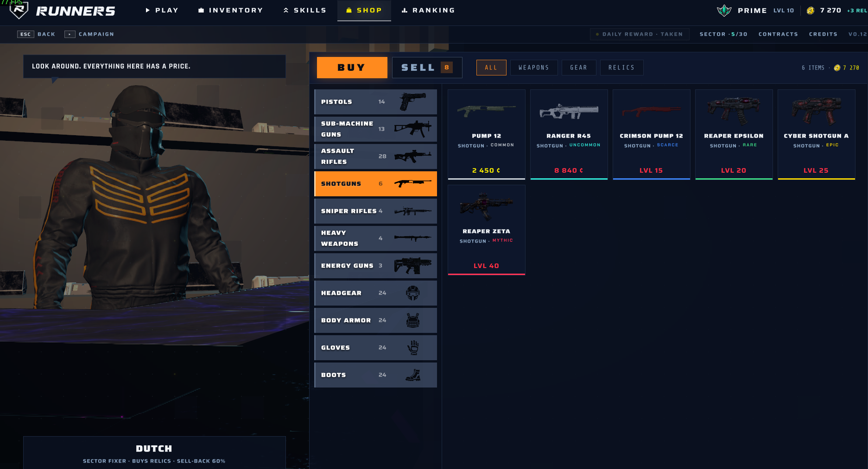Go to the Ranking tab
Image resolution: width=868 pixels, height=469 pixels.
click(x=429, y=10)
